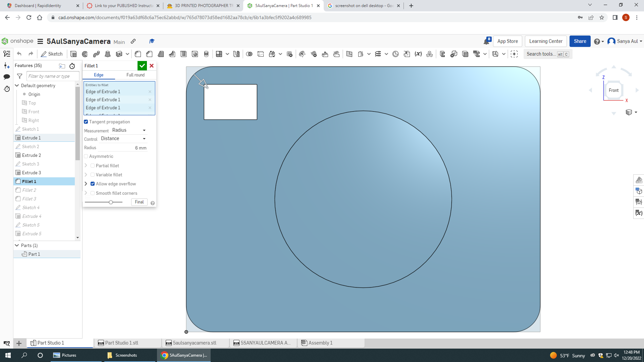Click the Sketch button
Image resolution: width=644 pixels, height=362 pixels.
pos(52,54)
